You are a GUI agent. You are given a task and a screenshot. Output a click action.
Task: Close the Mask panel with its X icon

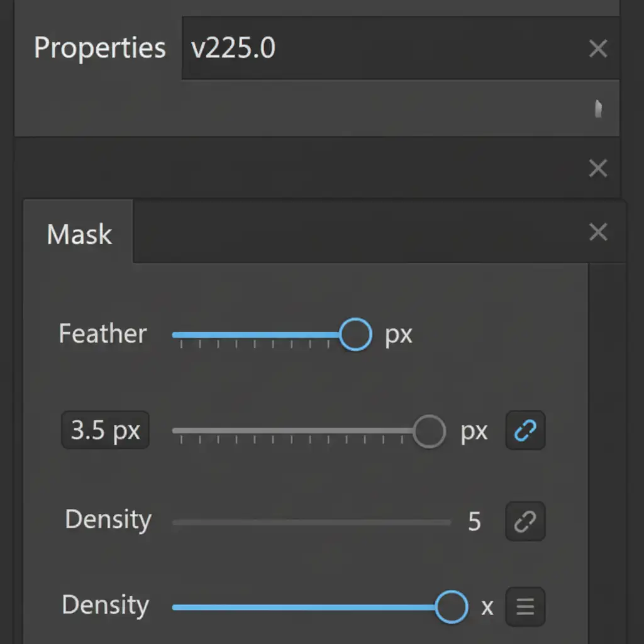point(598,232)
